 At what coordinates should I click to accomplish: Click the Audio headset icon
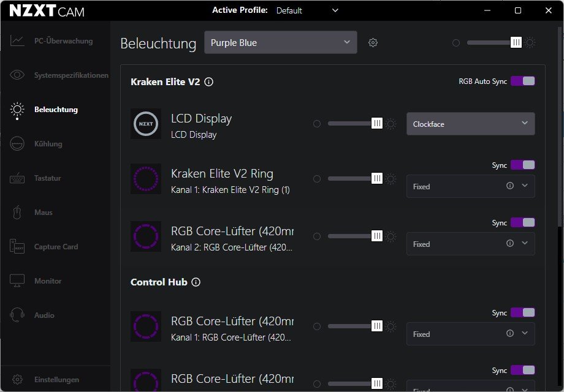tap(17, 315)
